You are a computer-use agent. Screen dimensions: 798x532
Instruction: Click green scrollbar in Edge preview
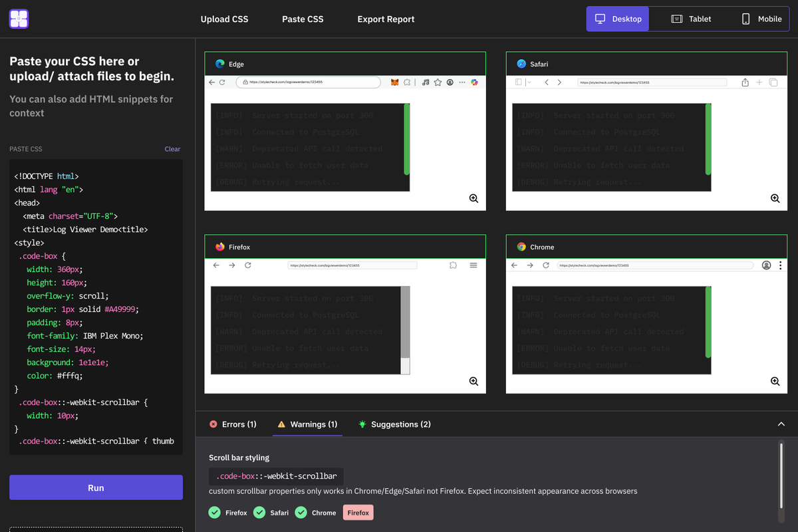point(407,140)
